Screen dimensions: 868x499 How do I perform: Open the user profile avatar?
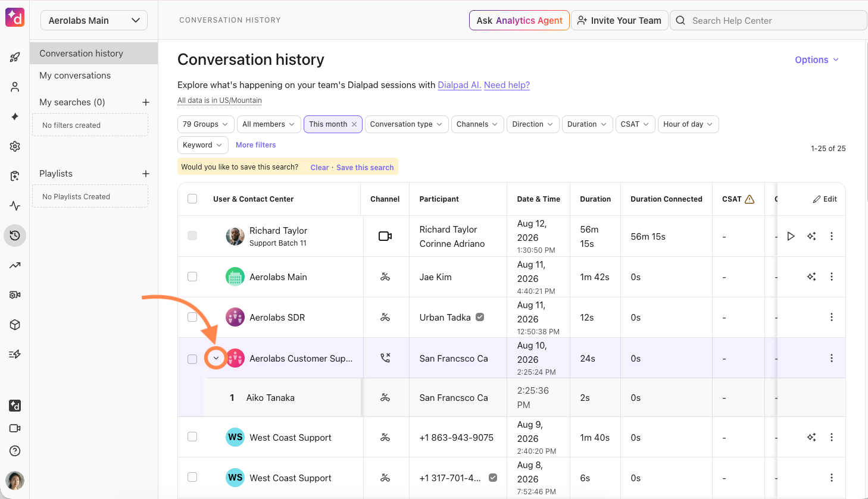[x=15, y=480]
